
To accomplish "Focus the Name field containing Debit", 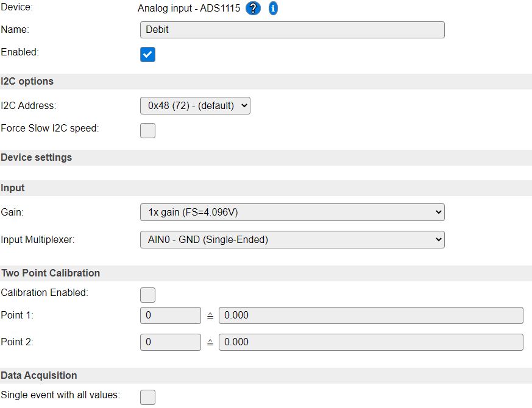I will (292, 30).
